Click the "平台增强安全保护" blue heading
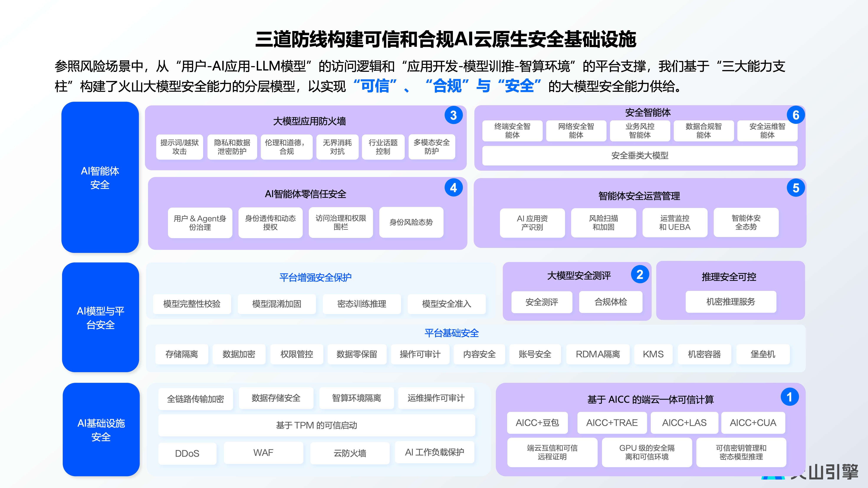This screenshot has height=488, width=868. [x=315, y=278]
